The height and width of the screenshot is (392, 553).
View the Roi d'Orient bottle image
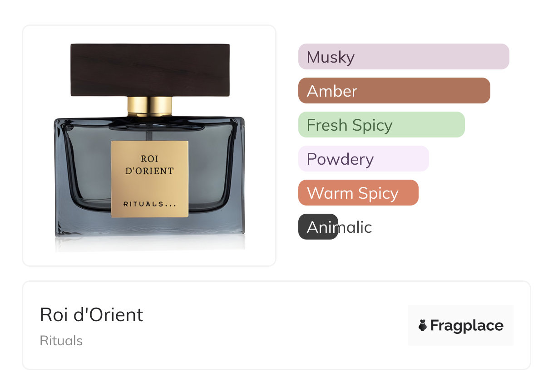click(x=149, y=146)
